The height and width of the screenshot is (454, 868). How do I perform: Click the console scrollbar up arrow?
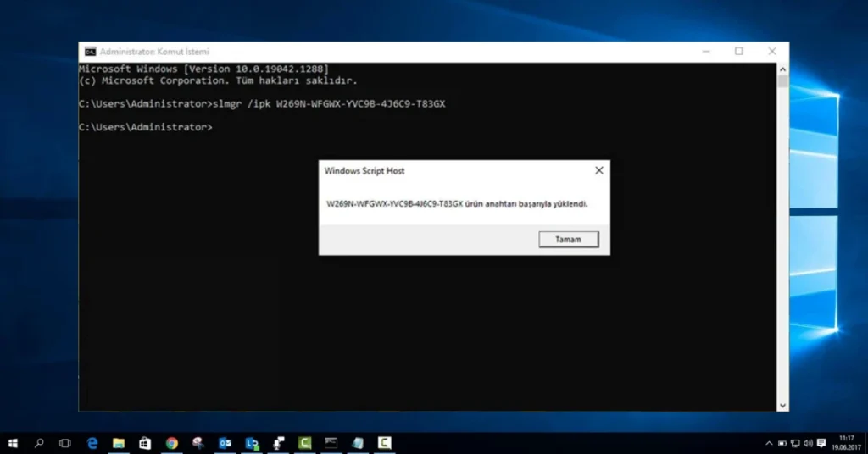[x=782, y=69]
